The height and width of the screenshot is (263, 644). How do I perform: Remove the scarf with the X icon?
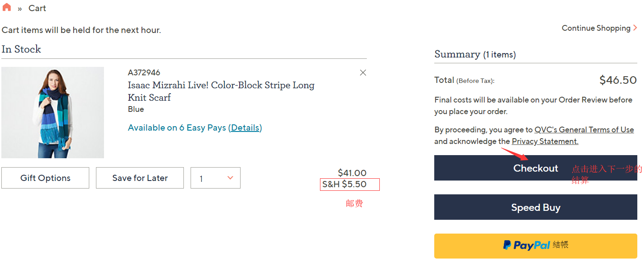(x=363, y=73)
